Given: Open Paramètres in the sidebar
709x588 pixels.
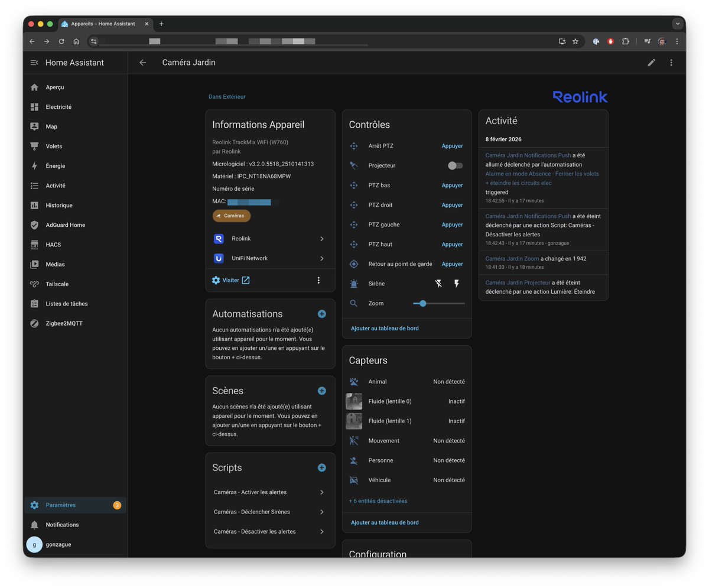Looking at the screenshot, I should tap(75, 505).
